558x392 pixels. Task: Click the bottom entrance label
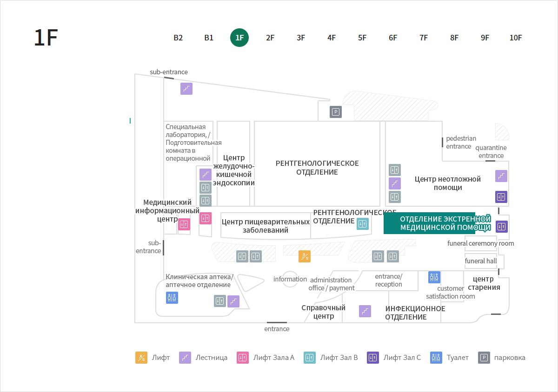277,329
